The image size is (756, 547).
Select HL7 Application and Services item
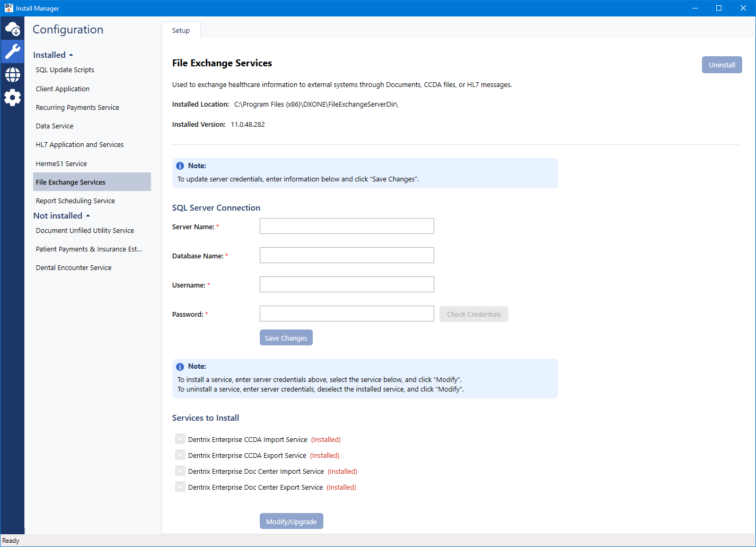point(80,145)
